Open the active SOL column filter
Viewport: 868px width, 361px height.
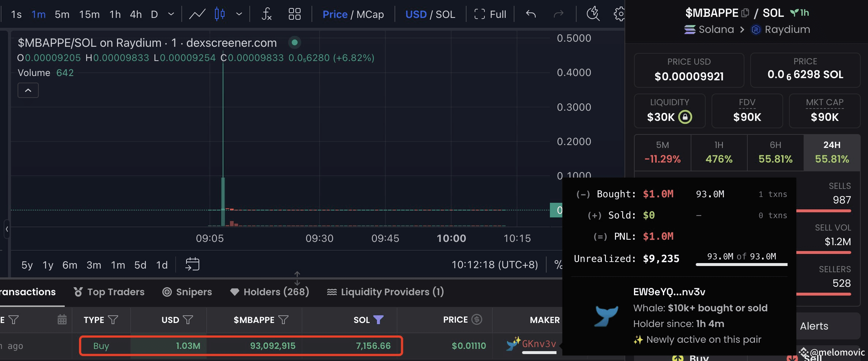click(x=378, y=320)
